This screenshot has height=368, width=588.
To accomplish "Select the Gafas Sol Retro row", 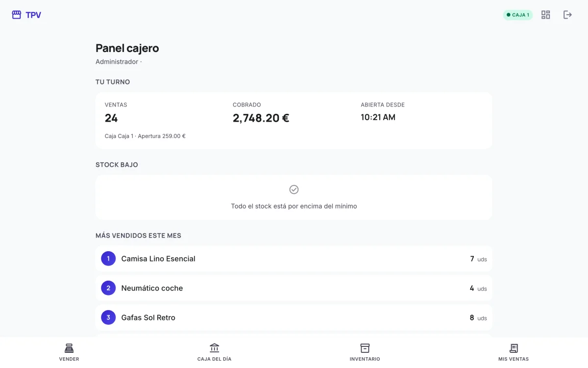I will (x=294, y=317).
